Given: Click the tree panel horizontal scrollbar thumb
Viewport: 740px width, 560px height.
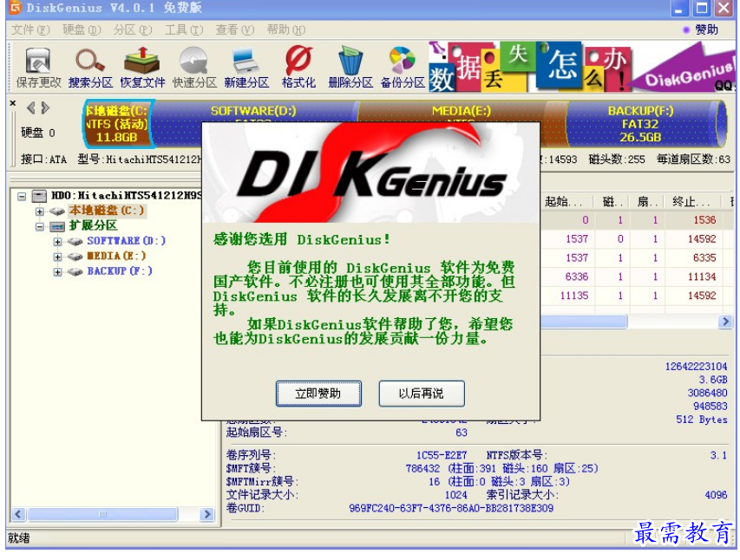Looking at the screenshot, I should pyautogui.click(x=102, y=514).
